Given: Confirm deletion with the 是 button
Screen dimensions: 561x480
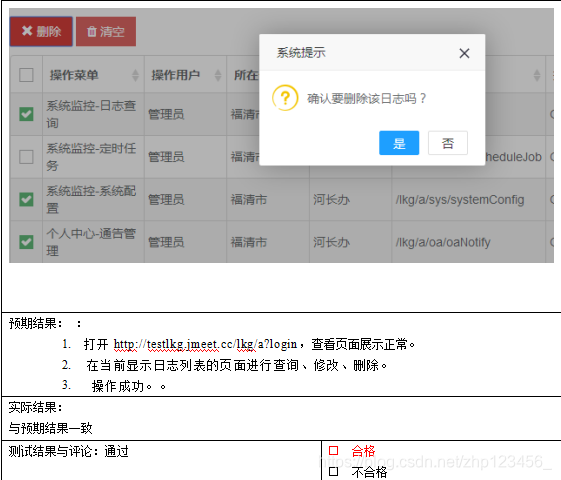Looking at the screenshot, I should pos(399,143).
